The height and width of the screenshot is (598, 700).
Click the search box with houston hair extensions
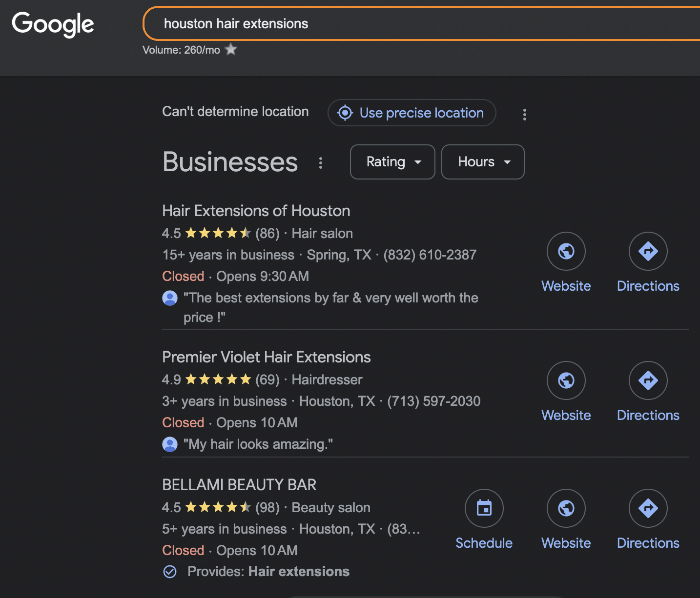420,23
